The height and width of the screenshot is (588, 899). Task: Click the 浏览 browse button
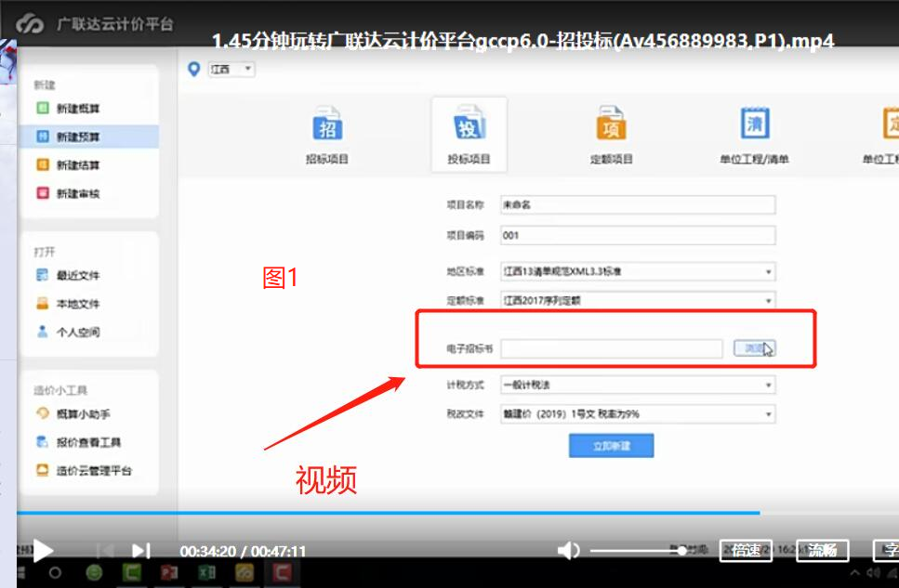(x=755, y=348)
